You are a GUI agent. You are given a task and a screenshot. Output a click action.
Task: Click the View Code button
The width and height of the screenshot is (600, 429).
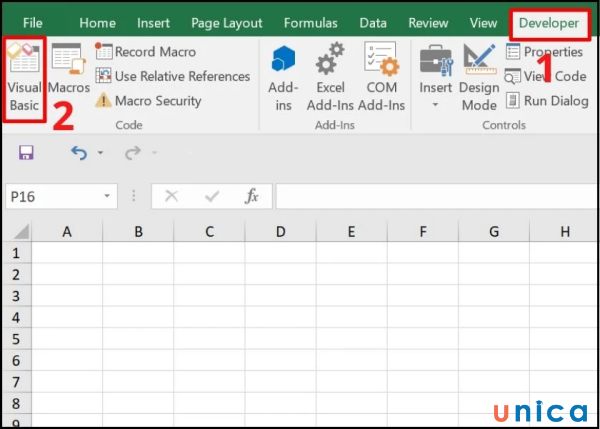[547, 76]
